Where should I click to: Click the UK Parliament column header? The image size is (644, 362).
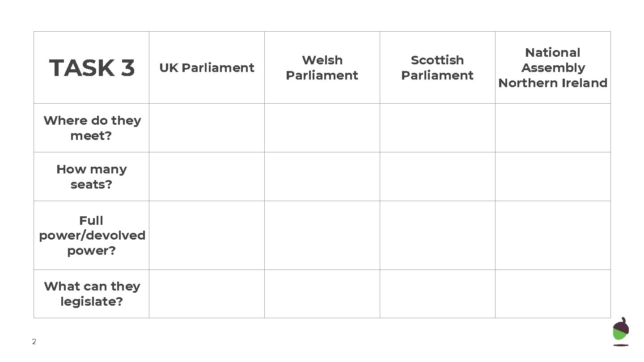tap(207, 67)
